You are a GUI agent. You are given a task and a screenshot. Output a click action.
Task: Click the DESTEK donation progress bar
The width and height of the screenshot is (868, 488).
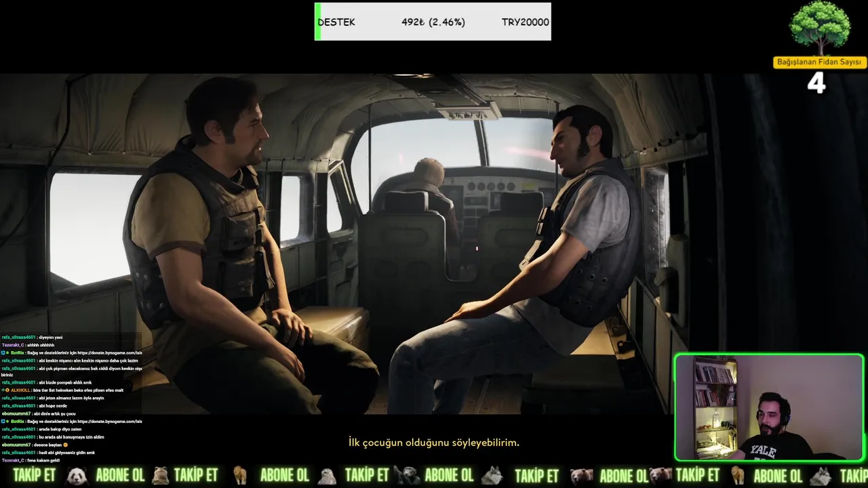433,22
